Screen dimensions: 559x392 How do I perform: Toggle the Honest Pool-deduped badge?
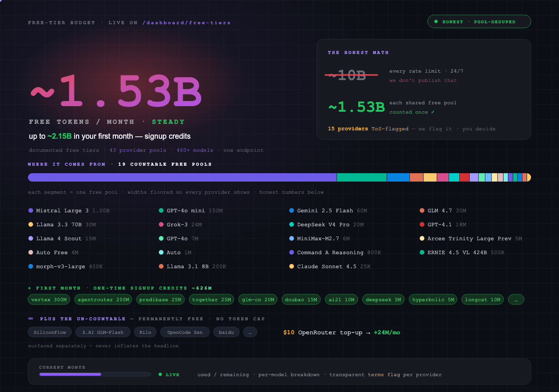click(x=479, y=21)
